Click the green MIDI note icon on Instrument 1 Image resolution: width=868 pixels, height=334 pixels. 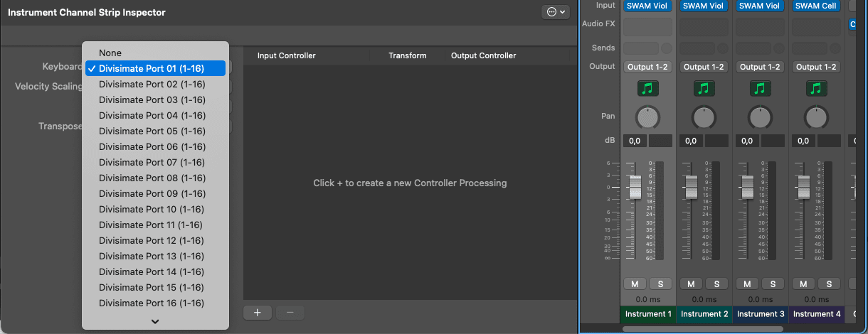647,89
